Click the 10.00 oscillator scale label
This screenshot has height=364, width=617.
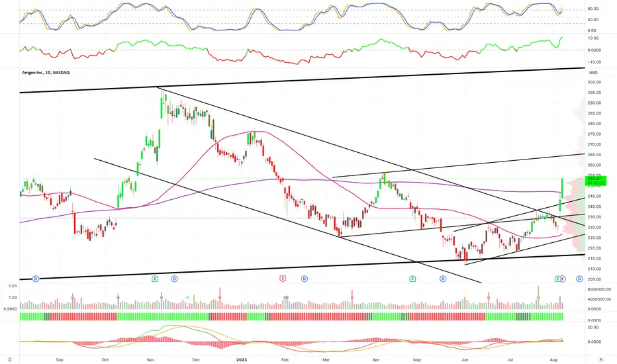coord(593,38)
